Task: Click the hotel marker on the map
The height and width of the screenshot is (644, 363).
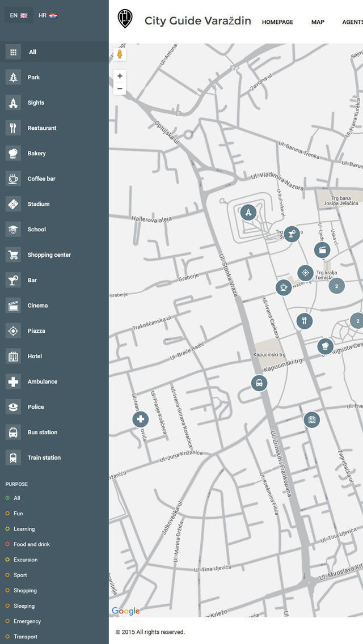Action: pos(311,420)
